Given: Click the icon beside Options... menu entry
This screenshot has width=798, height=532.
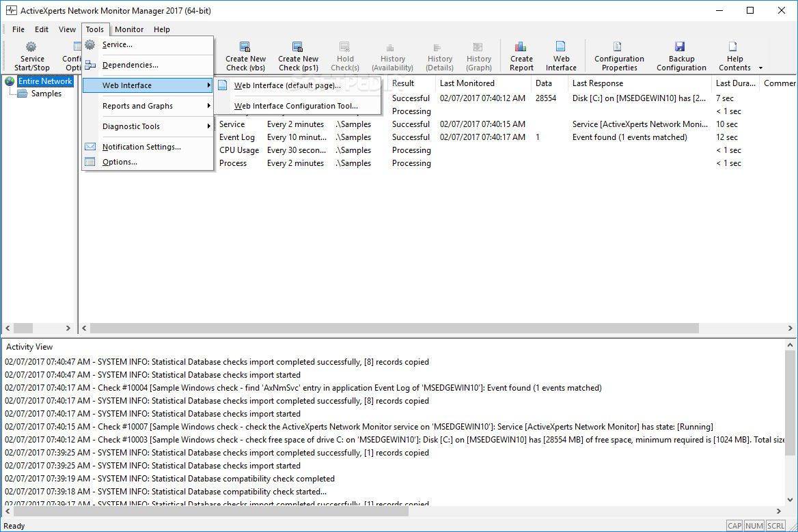Looking at the screenshot, I should coord(90,162).
